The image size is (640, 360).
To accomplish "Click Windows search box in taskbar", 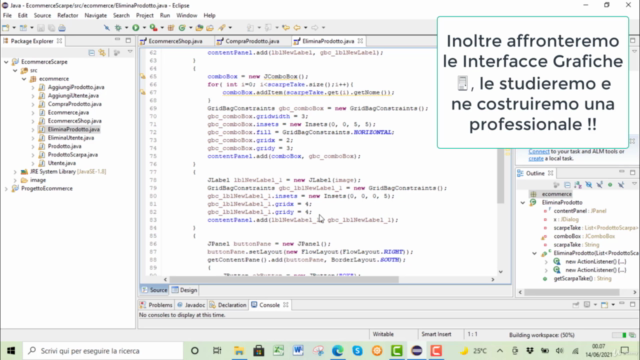I will [x=102, y=351].
